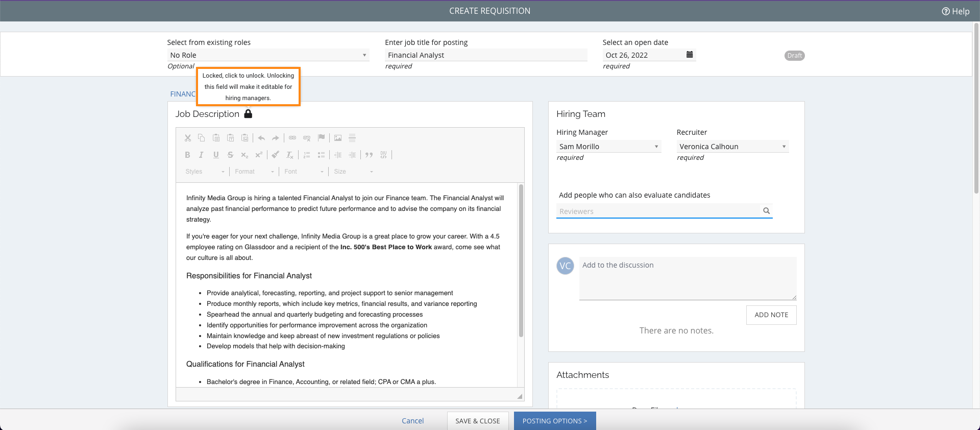
Task: Open the Format dropdown in the editor
Action: pyautogui.click(x=254, y=172)
